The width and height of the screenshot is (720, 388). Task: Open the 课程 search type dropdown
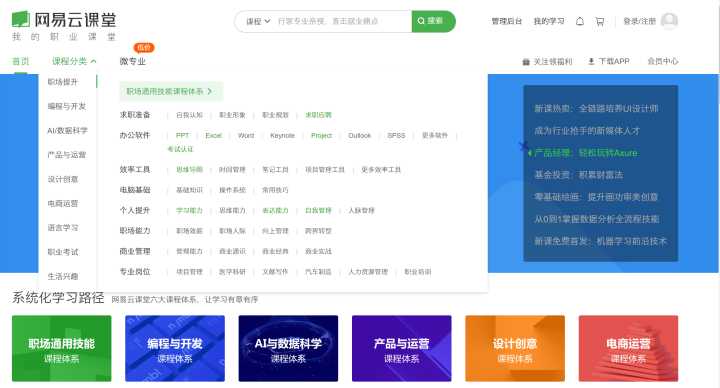258,21
